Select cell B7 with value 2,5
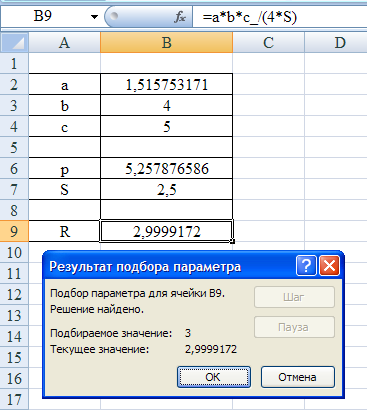 [166, 189]
